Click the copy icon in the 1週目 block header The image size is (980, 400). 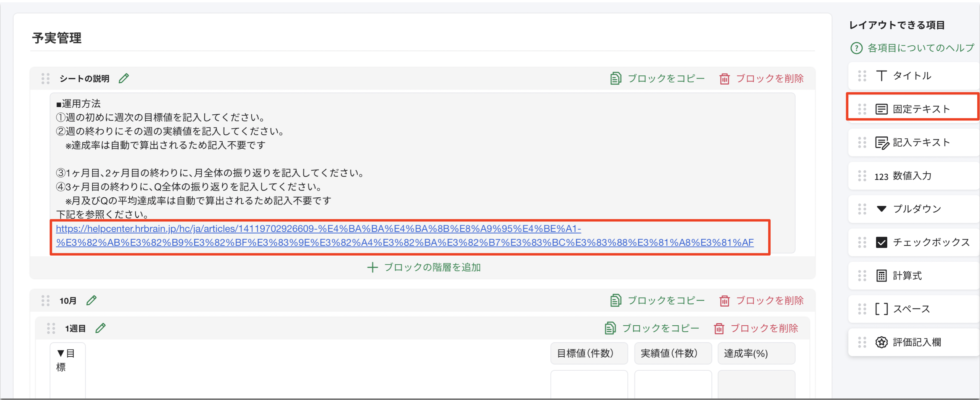pyautogui.click(x=610, y=328)
